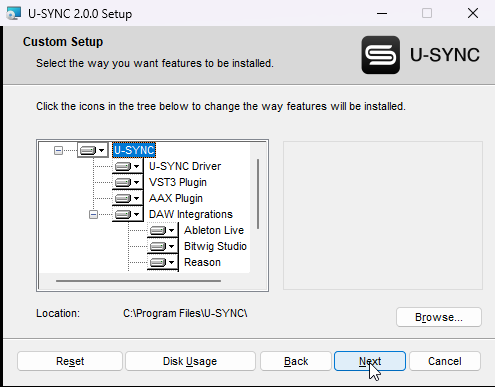The height and width of the screenshot is (387, 495).
Task: Select VST3 Plugin in the feature tree
Action: point(178,182)
